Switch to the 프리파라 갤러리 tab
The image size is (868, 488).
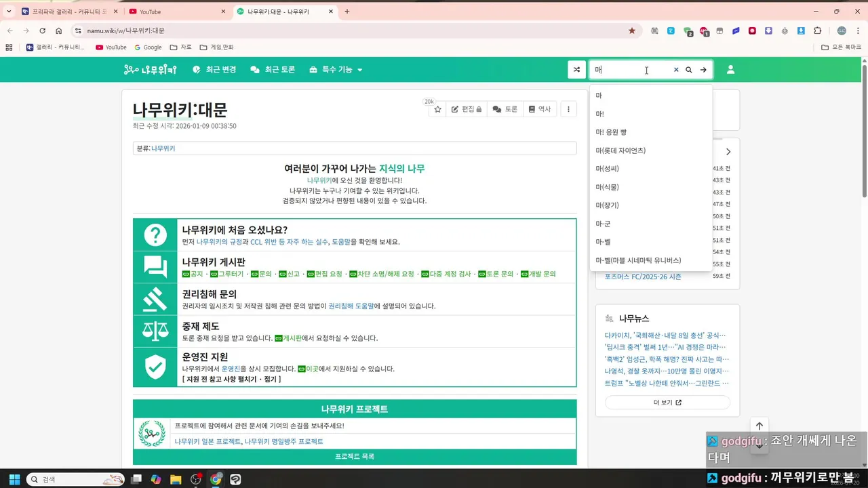(70, 12)
